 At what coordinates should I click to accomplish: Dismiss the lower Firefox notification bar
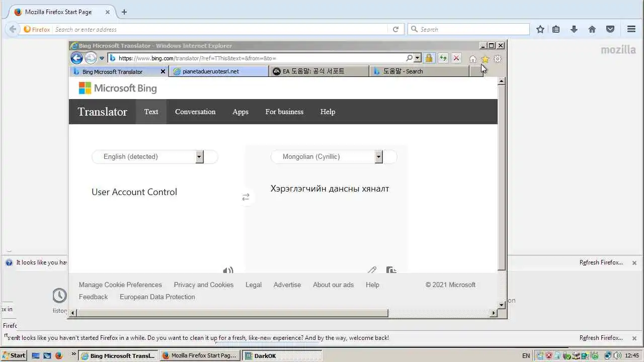click(634, 338)
